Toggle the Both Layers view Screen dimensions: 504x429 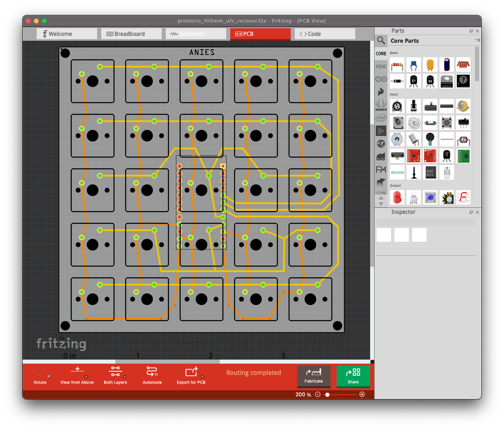(x=115, y=375)
